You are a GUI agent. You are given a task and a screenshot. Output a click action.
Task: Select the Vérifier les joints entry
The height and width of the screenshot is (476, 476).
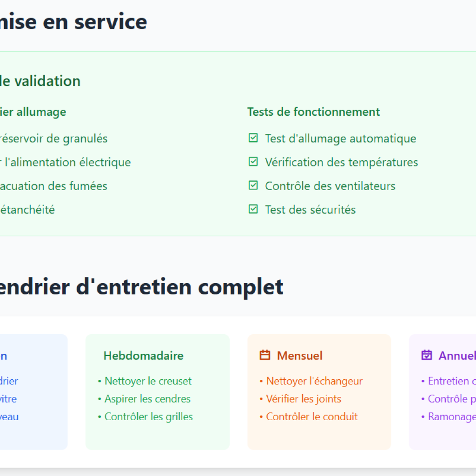point(303,399)
